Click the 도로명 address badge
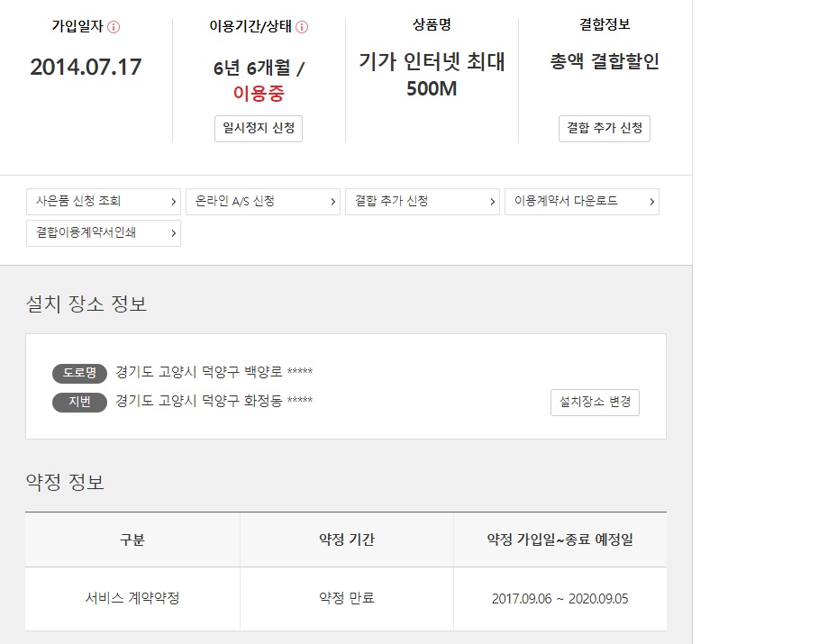Image resolution: width=828 pixels, height=644 pixels. click(79, 373)
